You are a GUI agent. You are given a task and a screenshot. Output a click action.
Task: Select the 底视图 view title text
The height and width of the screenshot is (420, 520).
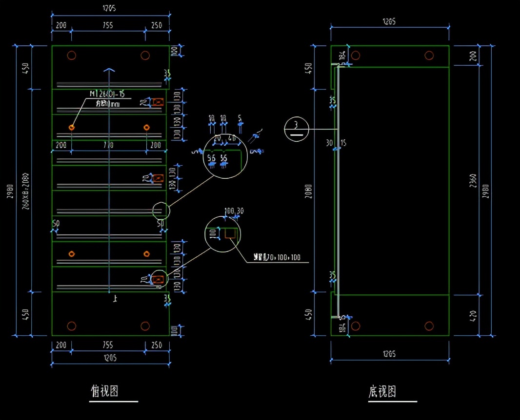[382, 391]
